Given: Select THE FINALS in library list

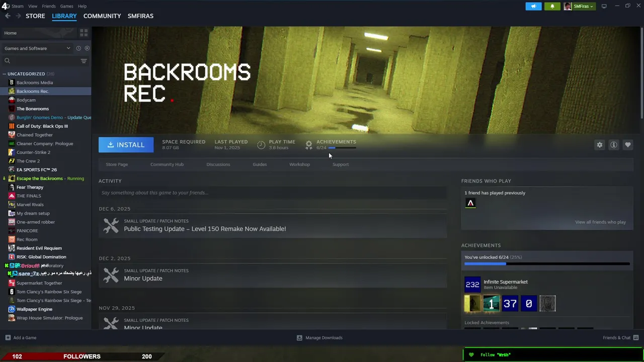Looking at the screenshot, I should click(29, 196).
